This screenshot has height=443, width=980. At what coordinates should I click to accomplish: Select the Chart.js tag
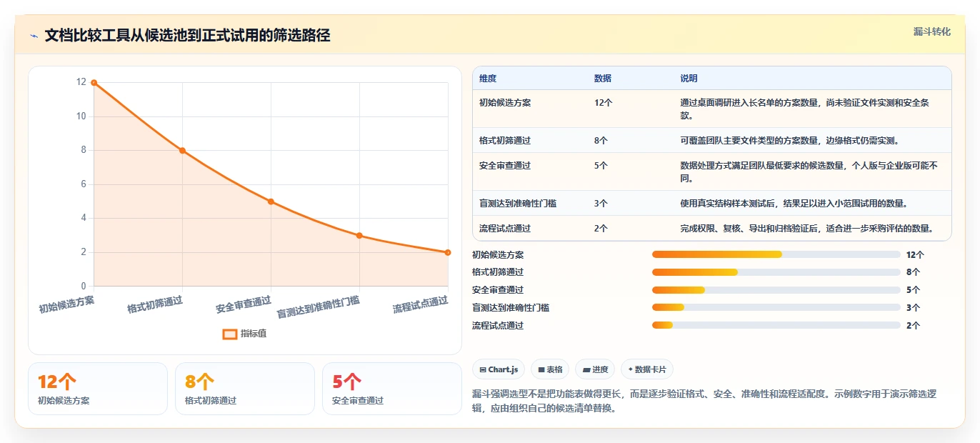point(499,369)
